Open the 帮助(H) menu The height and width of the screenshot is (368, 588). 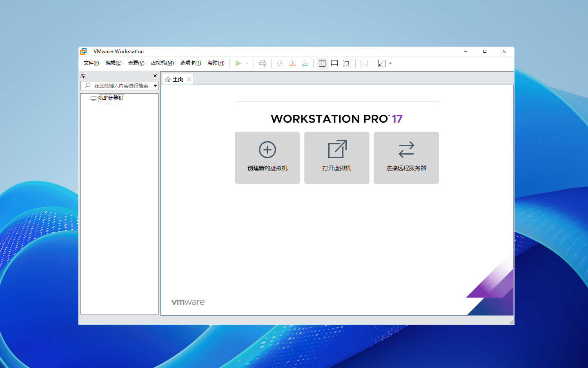coord(216,63)
